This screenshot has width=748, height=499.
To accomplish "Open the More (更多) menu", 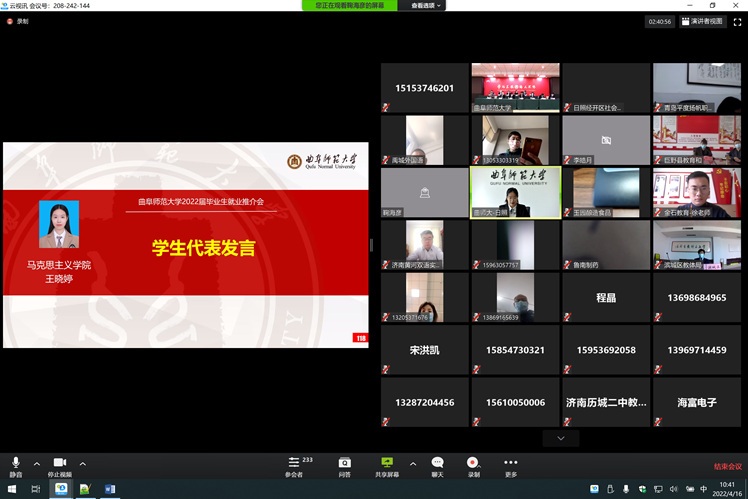I will (511, 466).
